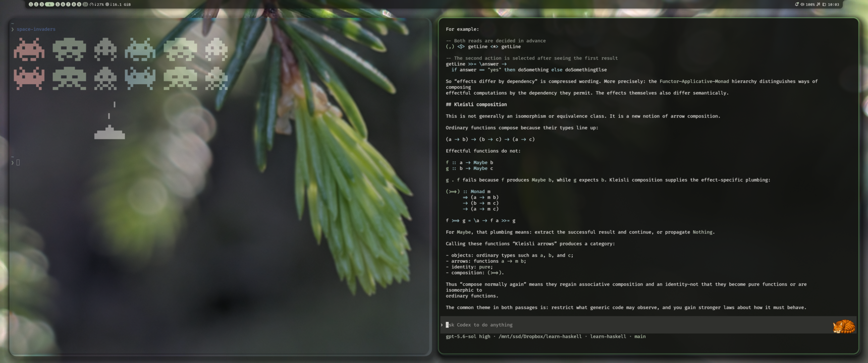The image size is (868, 363).
Task: Click the /mnt/ssd/Dropbox/learn-haskell path
Action: pyautogui.click(x=540, y=336)
